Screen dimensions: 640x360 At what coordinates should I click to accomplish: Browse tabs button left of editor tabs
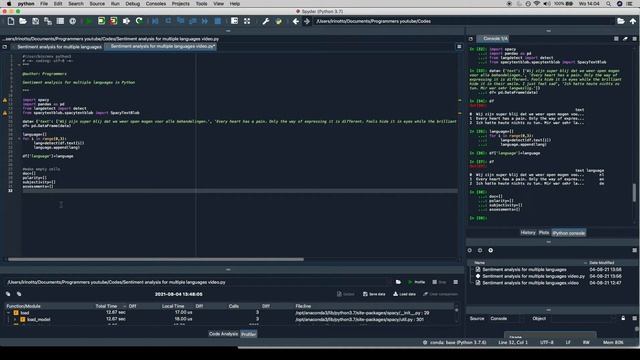[5, 47]
